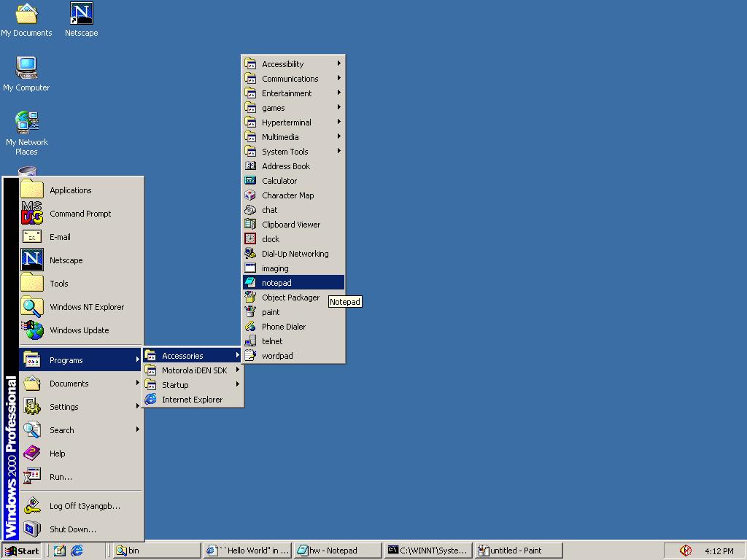Click the Clipboard Viewer icon

click(x=250, y=225)
